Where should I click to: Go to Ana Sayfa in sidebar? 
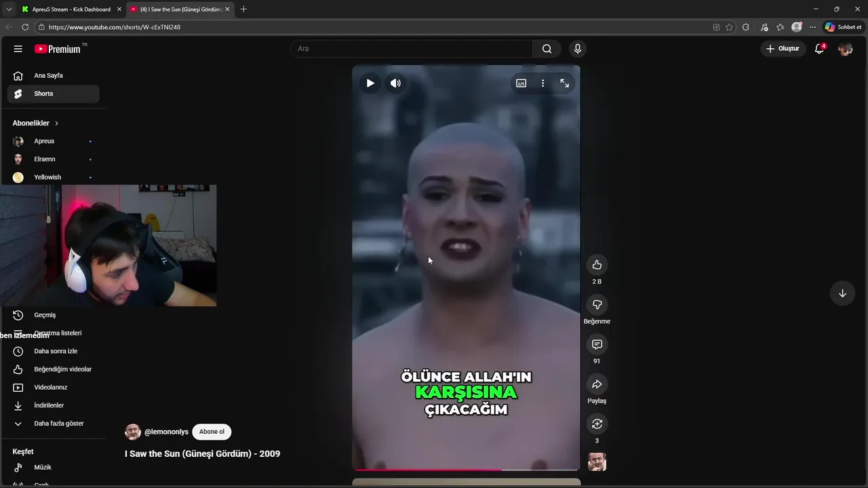click(x=53, y=76)
